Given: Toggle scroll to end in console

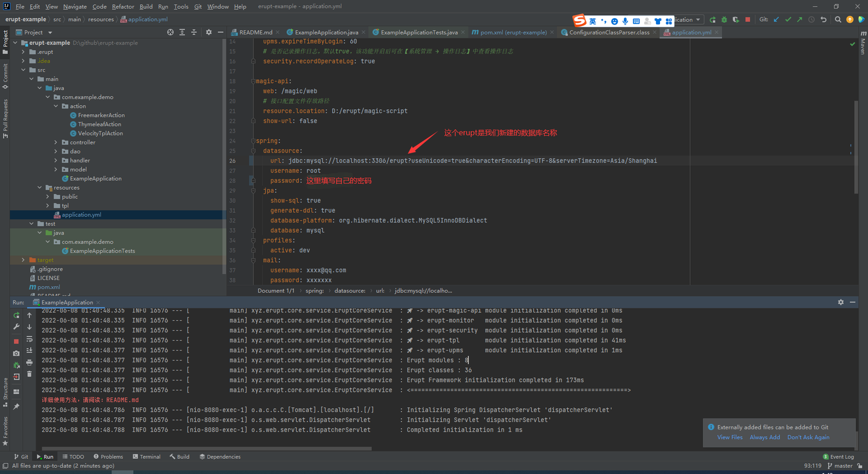Looking at the screenshot, I should point(30,350).
